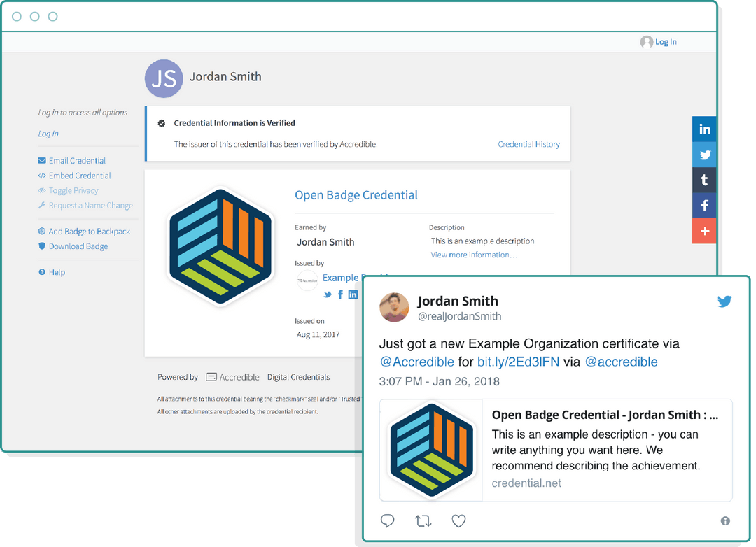Click the Accredible text in footer
The image size is (756, 547).
click(x=239, y=377)
